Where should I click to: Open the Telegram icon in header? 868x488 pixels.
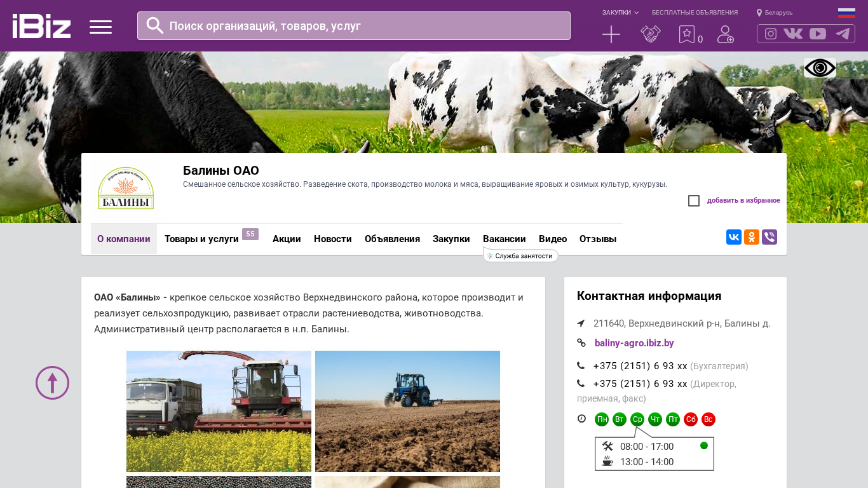[x=843, y=34]
